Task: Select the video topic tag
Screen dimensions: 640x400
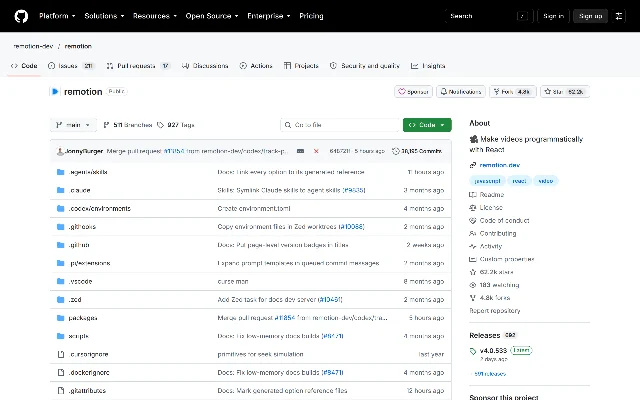Action: click(x=545, y=181)
